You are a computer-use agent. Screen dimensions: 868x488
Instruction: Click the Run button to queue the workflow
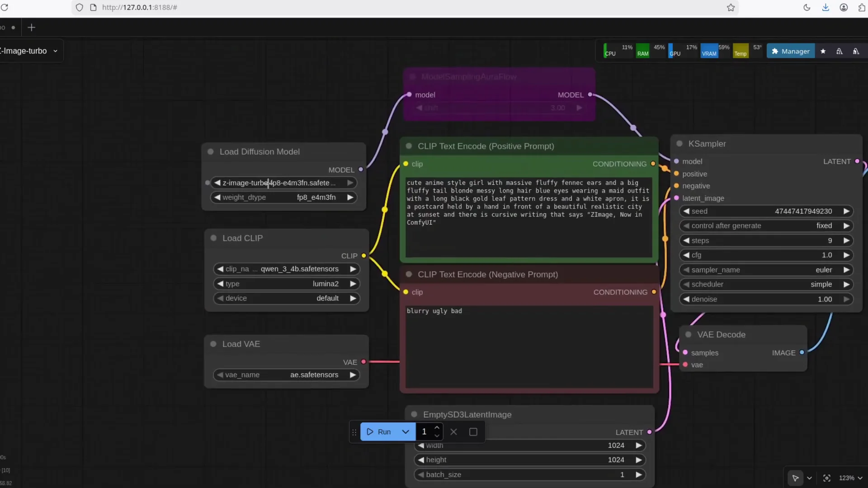click(381, 432)
